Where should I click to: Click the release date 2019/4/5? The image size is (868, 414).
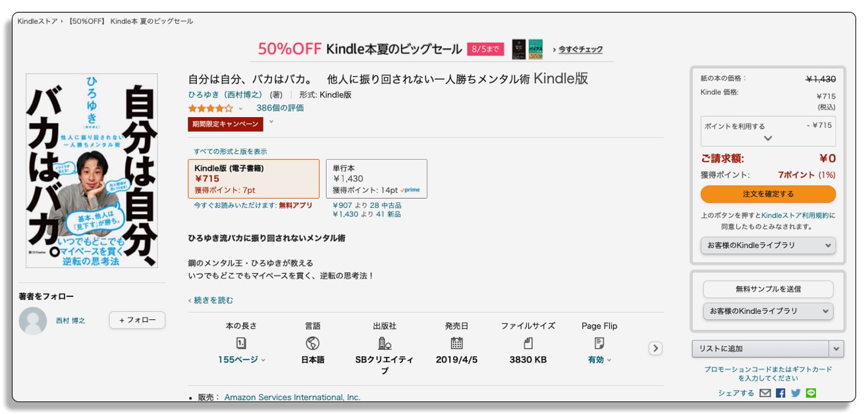(x=456, y=360)
